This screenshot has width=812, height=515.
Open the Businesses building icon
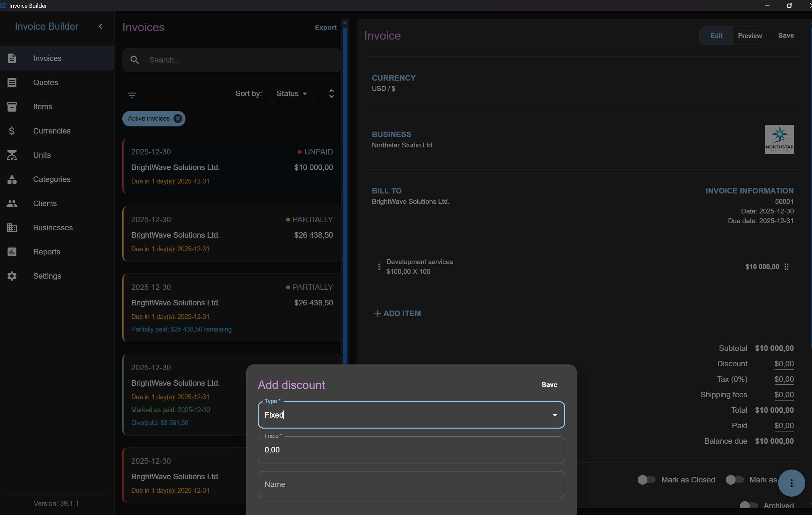12,228
